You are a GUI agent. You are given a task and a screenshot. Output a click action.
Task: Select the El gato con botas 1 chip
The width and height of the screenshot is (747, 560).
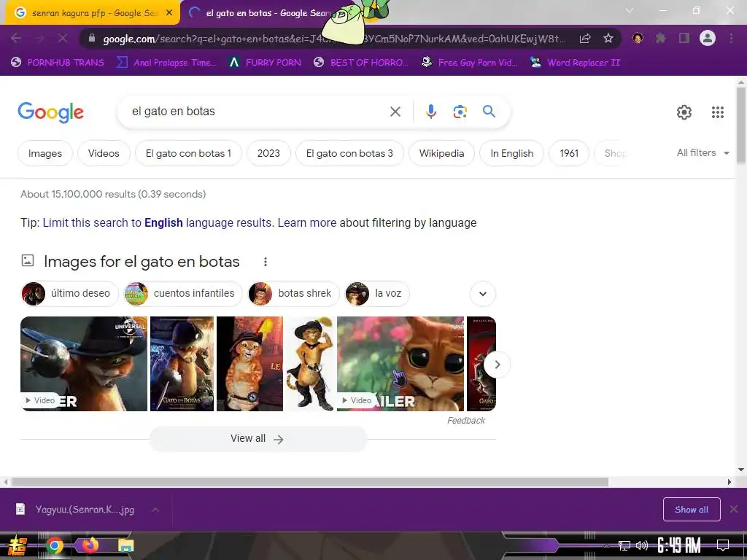click(x=188, y=153)
